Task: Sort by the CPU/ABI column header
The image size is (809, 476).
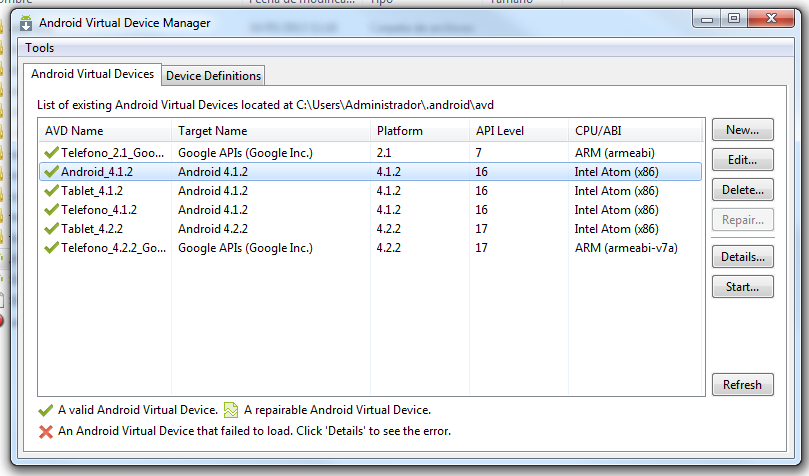Action: 635,131
